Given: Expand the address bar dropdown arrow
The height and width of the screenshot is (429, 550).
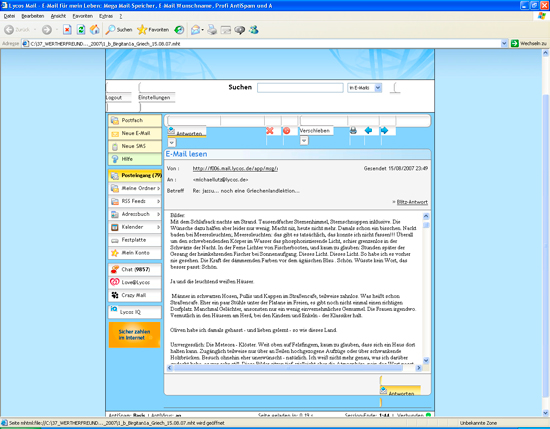Looking at the screenshot, I should [x=504, y=43].
